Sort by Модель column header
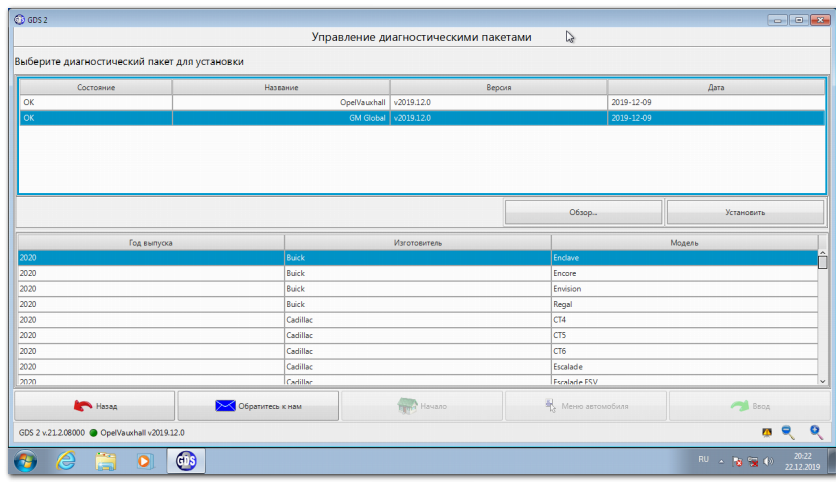Image resolution: width=836 pixels, height=488 pixels. coord(685,243)
